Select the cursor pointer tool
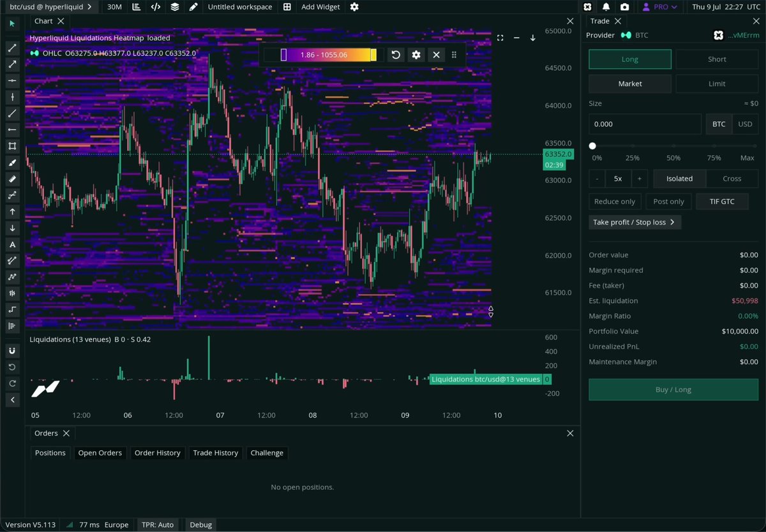766x532 pixels. pos(12,24)
